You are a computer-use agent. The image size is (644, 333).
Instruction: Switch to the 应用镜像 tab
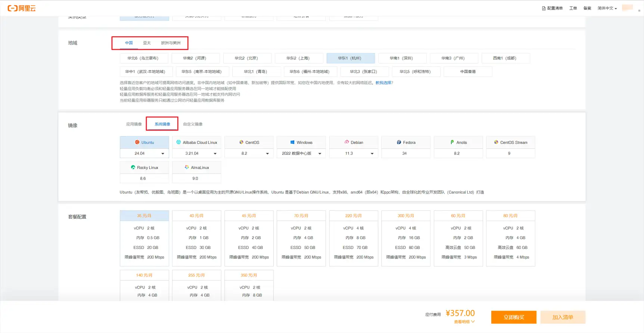[x=134, y=124]
